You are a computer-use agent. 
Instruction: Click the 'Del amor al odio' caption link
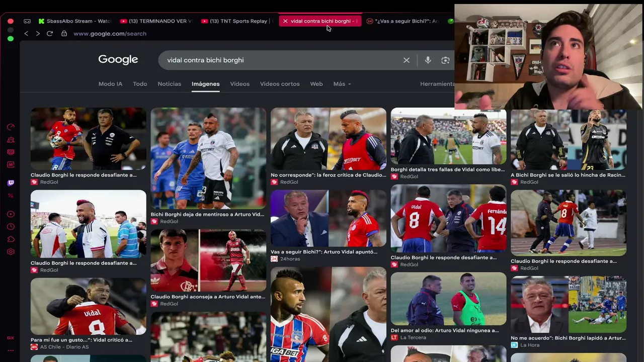pos(445,330)
